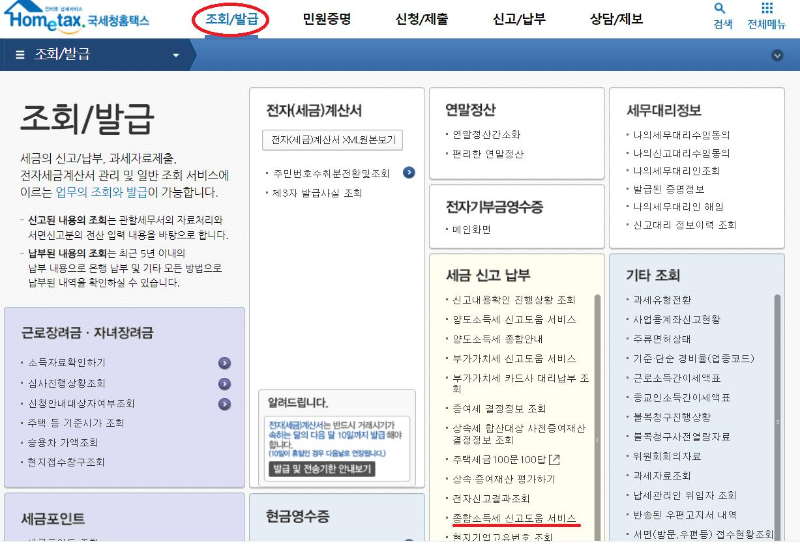The width and height of the screenshot is (800, 544).
Task: Click scrollbar in 세금 신고 납부 panel
Action: (597, 417)
